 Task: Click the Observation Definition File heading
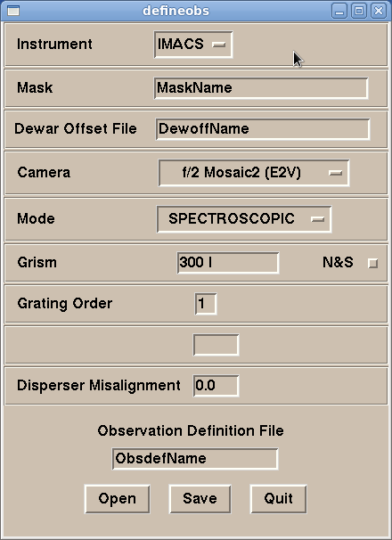click(191, 430)
